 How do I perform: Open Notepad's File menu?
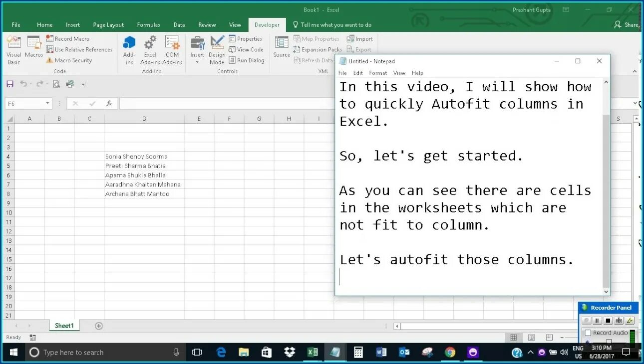click(x=342, y=73)
